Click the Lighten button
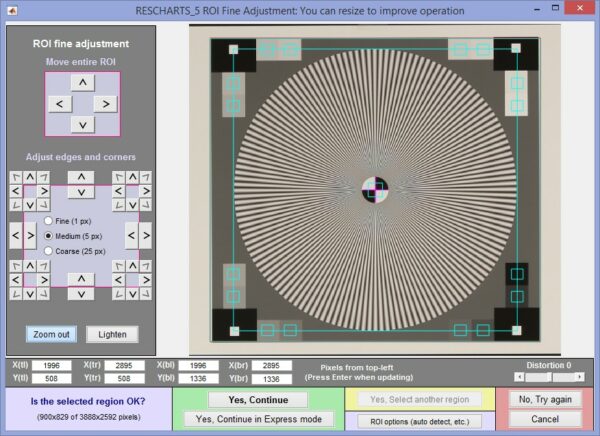This screenshot has height=436, width=600. [112, 334]
